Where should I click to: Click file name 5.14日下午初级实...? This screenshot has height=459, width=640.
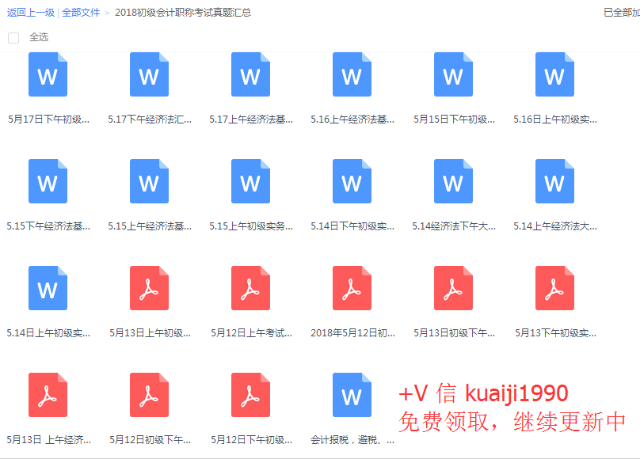(353, 226)
